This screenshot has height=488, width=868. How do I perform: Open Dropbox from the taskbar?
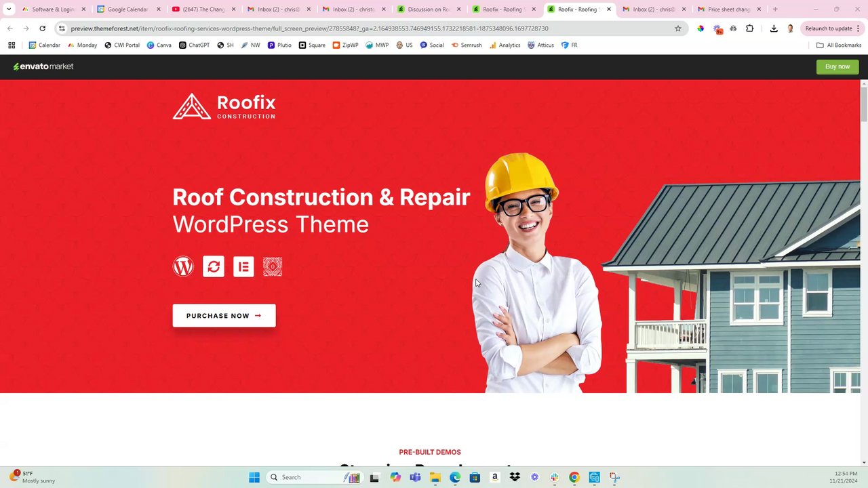pyautogui.click(x=515, y=477)
